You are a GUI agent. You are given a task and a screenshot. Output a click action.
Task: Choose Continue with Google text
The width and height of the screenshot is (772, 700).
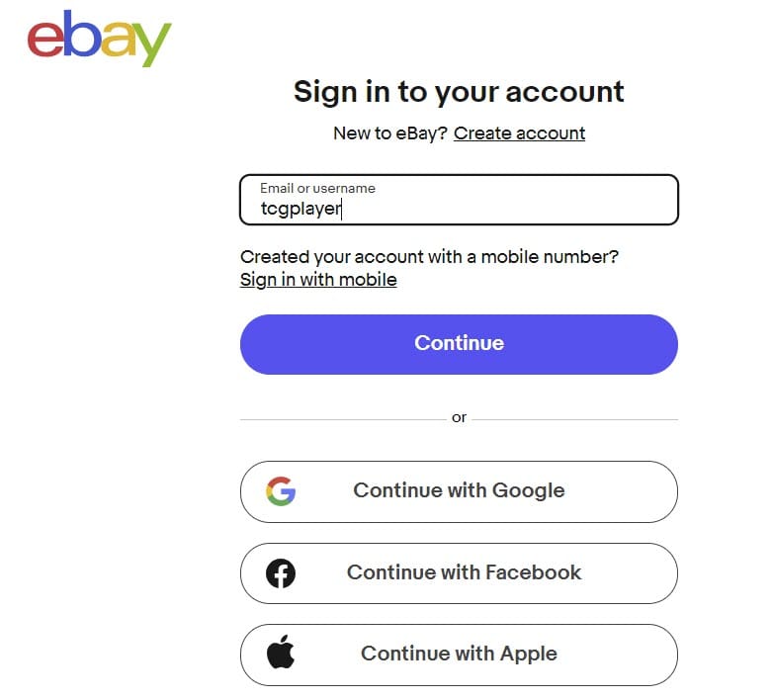pyautogui.click(x=459, y=490)
